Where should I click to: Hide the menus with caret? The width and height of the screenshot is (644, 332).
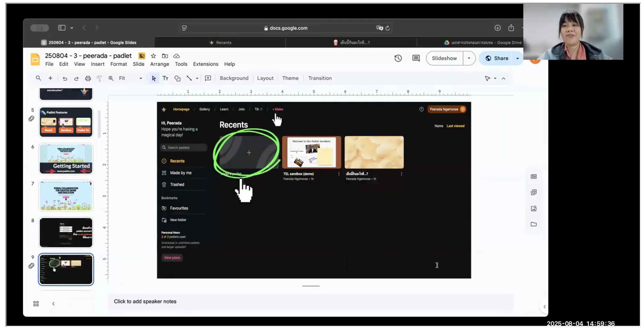tap(504, 78)
